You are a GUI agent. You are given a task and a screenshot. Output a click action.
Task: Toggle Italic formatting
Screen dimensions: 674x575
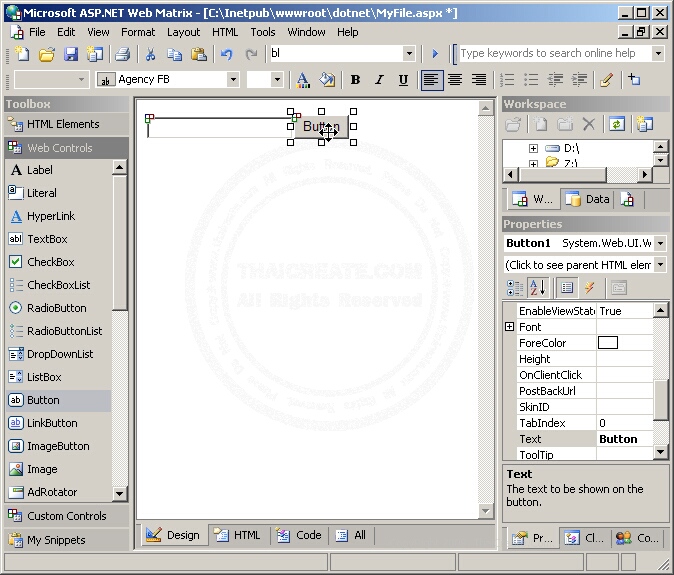(x=379, y=80)
